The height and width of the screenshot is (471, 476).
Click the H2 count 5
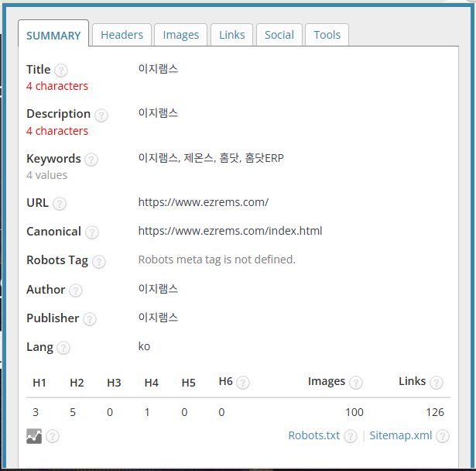pos(73,412)
